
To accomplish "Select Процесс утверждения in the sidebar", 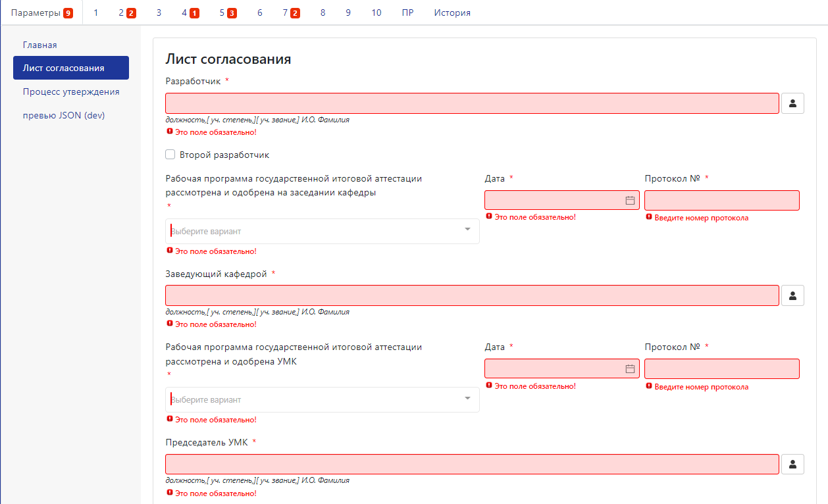I will click(71, 91).
